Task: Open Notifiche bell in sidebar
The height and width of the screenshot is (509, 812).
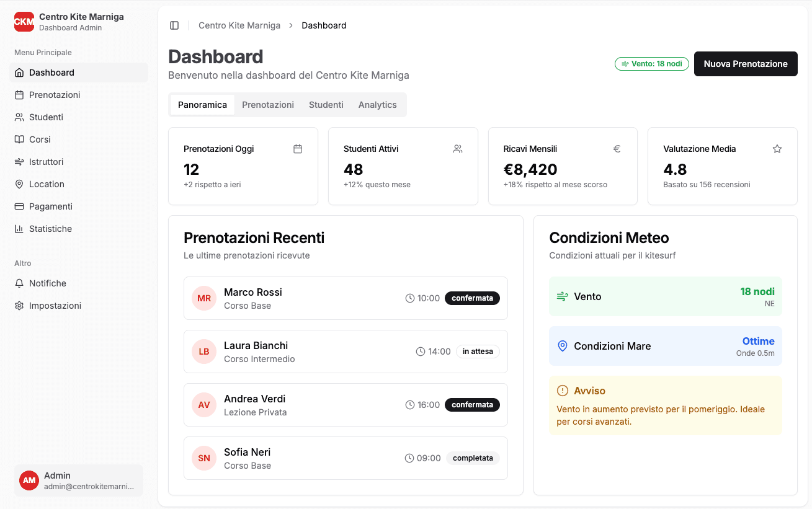Action: point(19,283)
